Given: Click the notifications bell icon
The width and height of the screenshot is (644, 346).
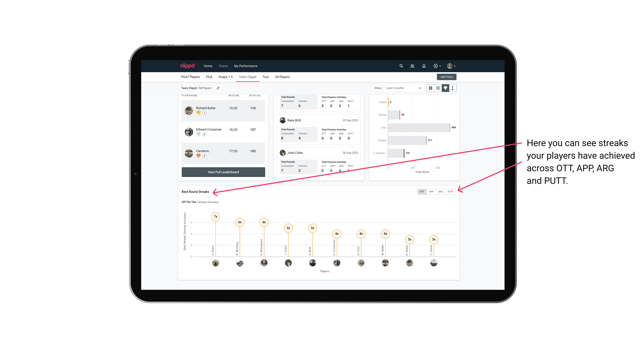Looking at the screenshot, I should pos(423,66).
